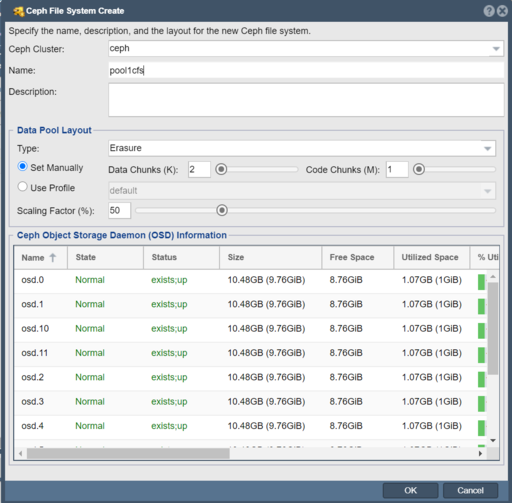The image size is (512, 503).
Task: Select the osd.11 row name
Action: [35, 353]
